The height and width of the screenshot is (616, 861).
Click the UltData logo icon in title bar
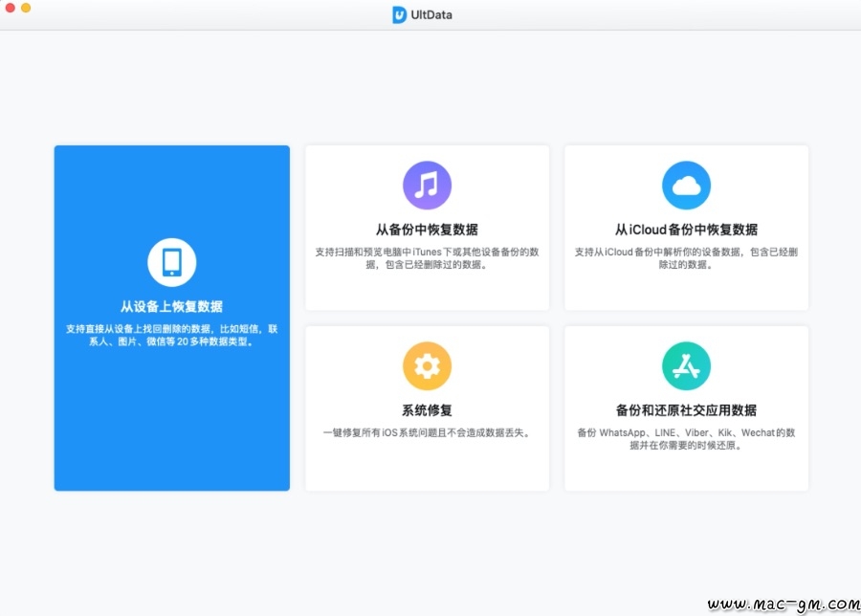(399, 14)
